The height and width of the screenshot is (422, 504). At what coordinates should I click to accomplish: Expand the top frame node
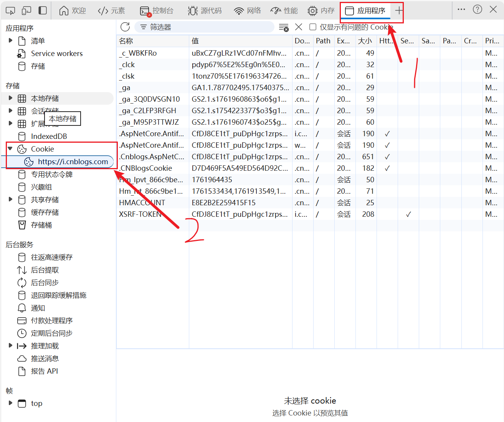click(10, 403)
